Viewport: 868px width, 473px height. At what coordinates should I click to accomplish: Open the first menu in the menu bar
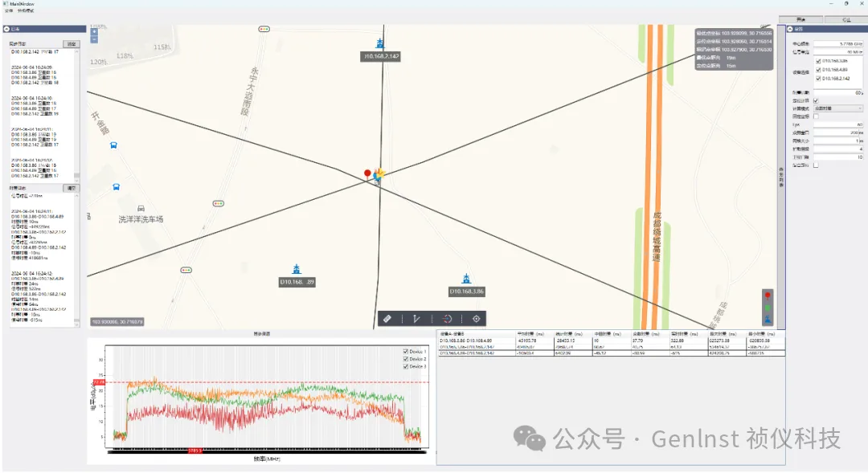[x=9, y=11]
